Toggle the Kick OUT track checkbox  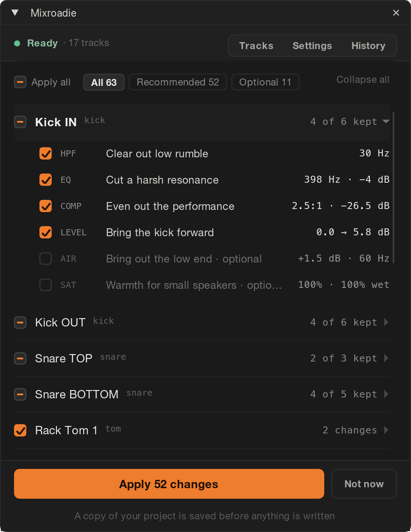coord(20,323)
